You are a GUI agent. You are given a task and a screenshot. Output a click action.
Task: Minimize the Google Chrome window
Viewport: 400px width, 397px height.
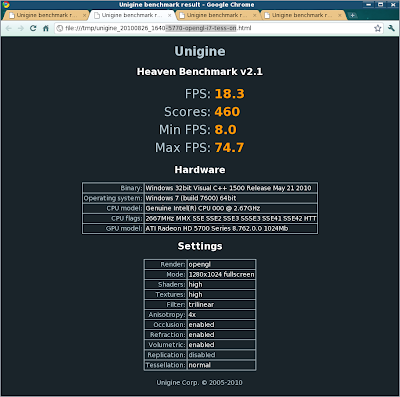coord(369,5)
